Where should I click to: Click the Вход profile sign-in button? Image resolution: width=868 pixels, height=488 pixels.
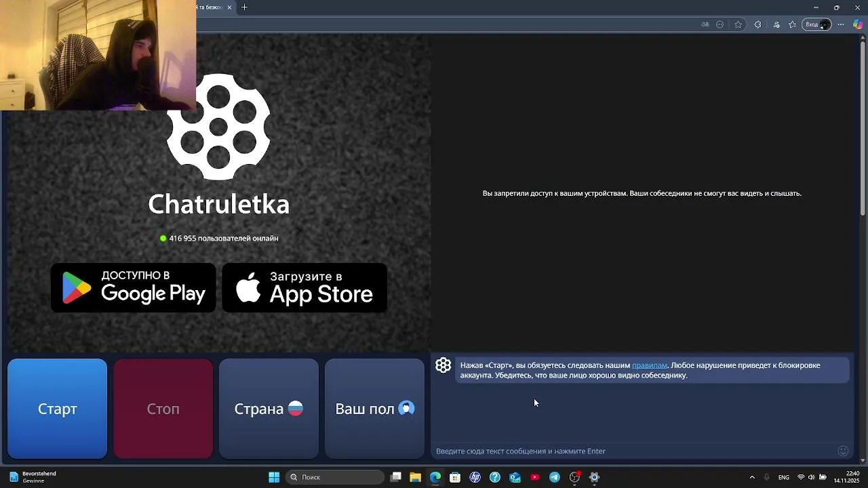click(816, 24)
